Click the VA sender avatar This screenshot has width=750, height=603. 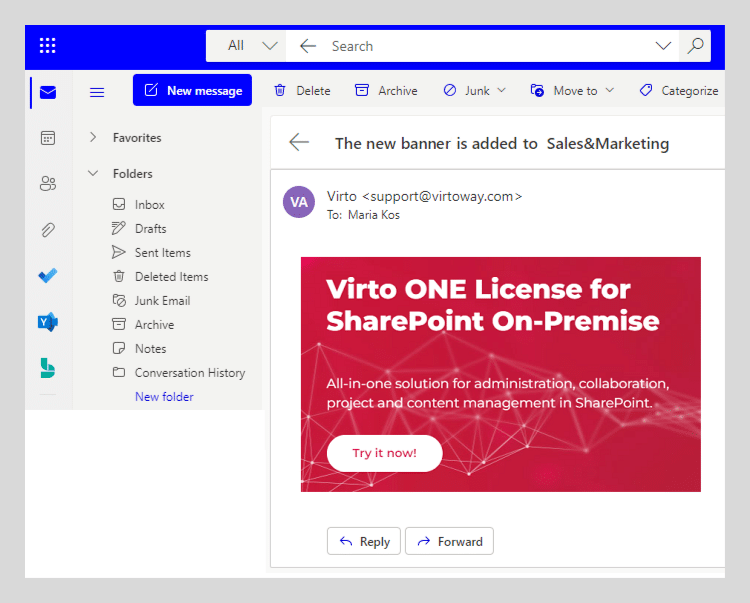[299, 202]
